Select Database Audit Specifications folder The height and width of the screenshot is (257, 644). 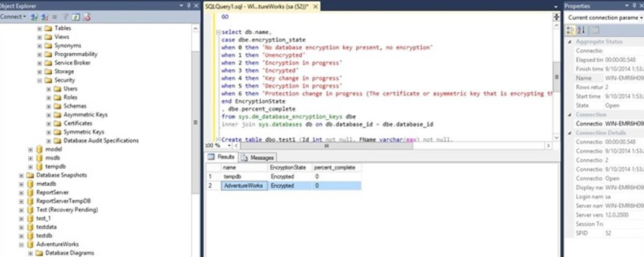(x=101, y=141)
